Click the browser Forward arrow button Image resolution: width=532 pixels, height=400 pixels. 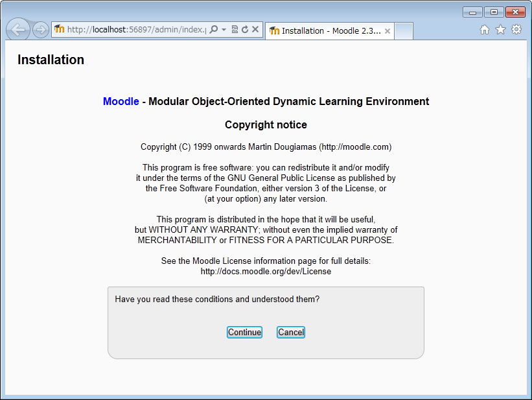coord(40,30)
